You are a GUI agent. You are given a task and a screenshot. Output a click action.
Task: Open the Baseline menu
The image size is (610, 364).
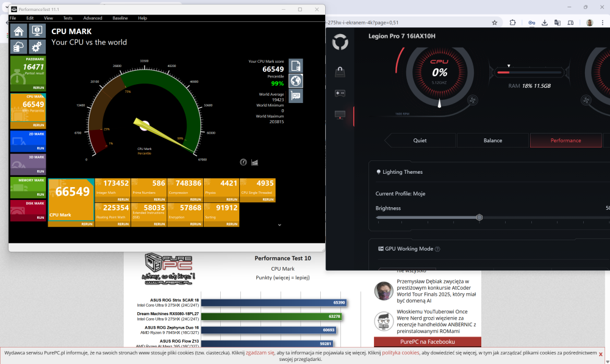tap(120, 18)
